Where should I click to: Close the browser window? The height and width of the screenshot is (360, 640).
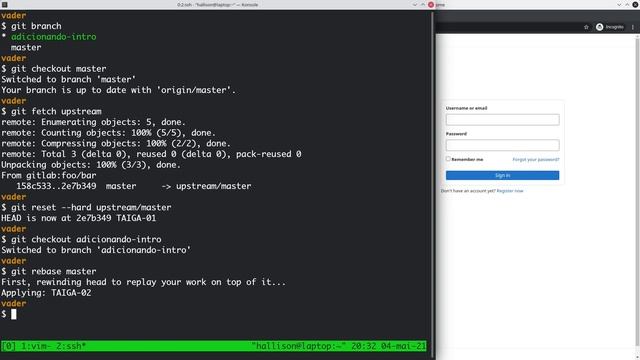(635, 4)
